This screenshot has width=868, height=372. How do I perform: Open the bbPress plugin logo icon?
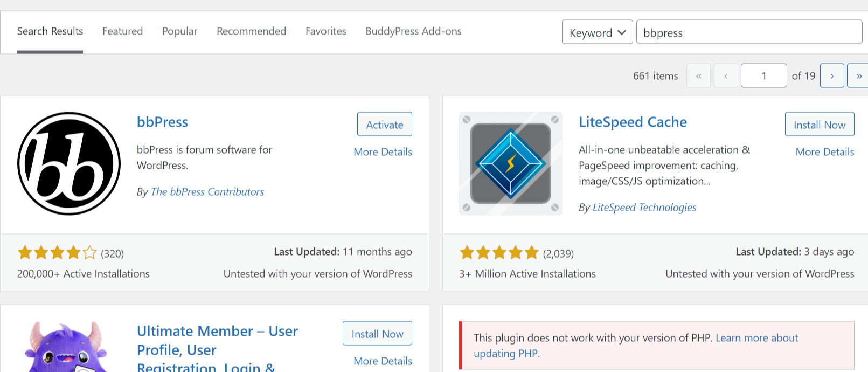tap(69, 163)
